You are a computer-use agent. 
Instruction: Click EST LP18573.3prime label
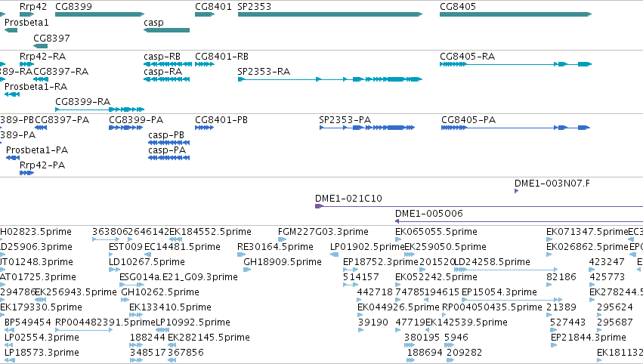pos(42,353)
